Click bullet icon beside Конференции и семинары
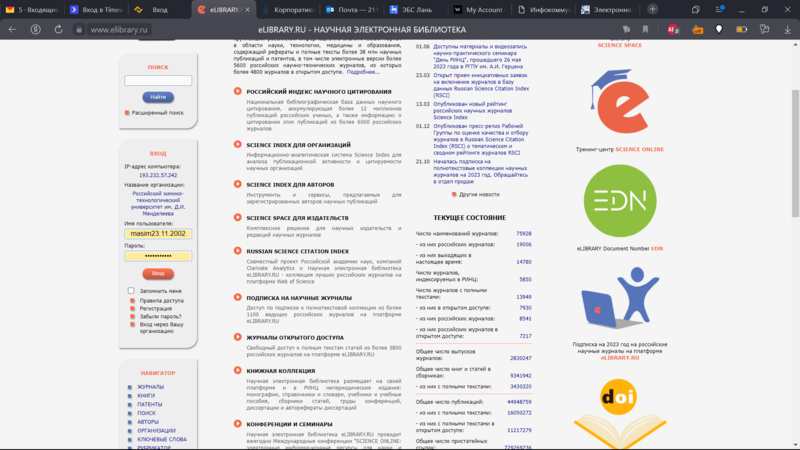This screenshot has width=800, height=450. 238,423
